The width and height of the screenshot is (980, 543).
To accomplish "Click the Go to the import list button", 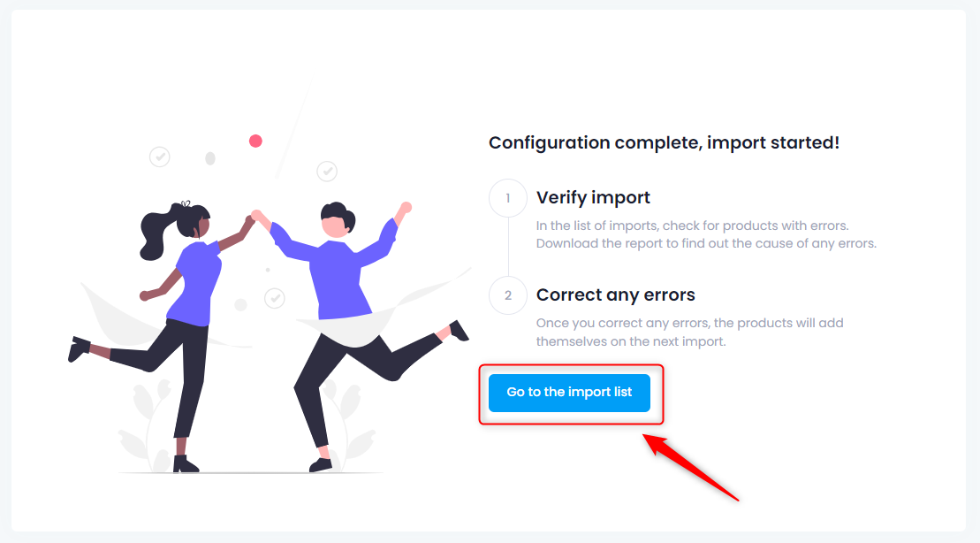I will click(569, 393).
